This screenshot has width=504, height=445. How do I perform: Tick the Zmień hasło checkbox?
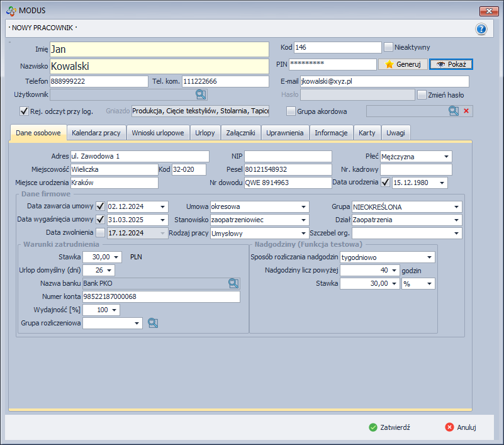click(x=422, y=94)
